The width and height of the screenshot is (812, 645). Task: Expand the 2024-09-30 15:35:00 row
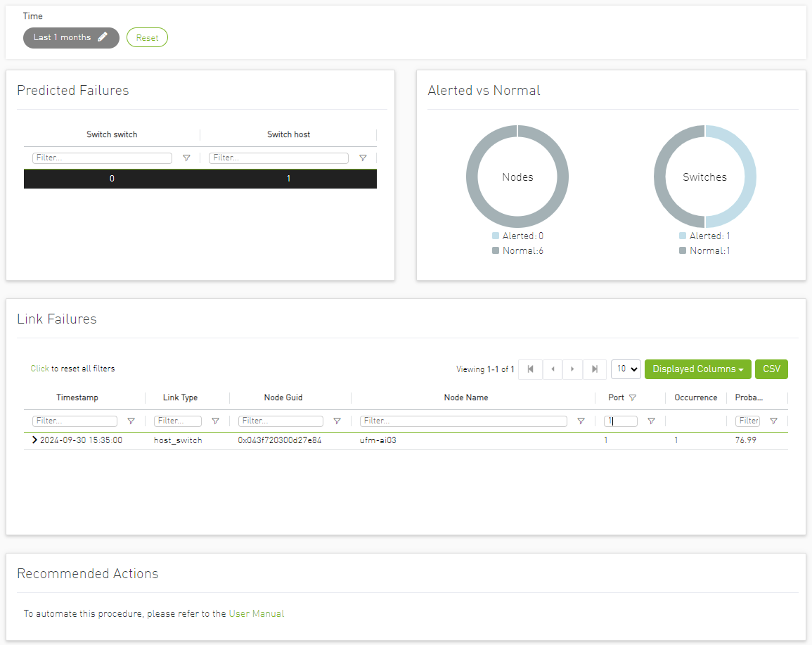[34, 440]
